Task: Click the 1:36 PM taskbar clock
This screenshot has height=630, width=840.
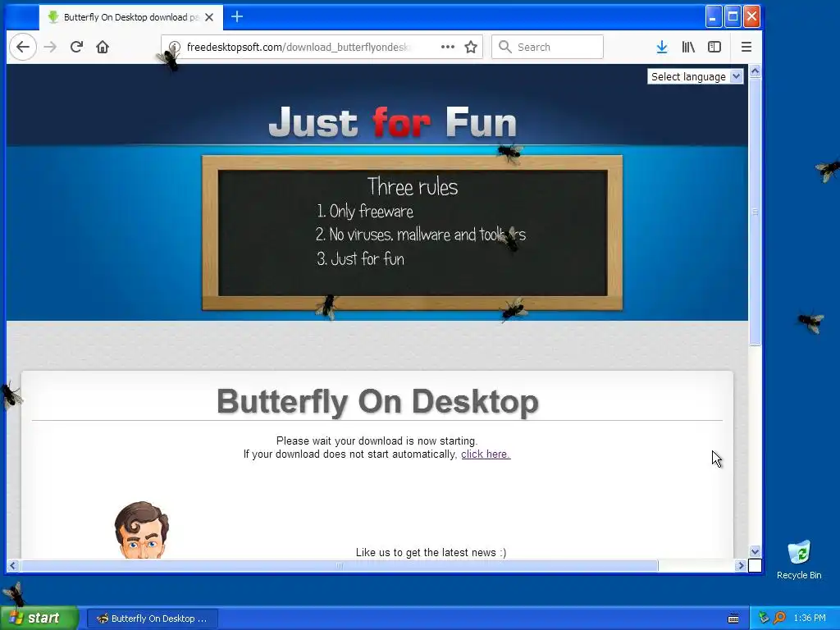Action: (x=810, y=619)
